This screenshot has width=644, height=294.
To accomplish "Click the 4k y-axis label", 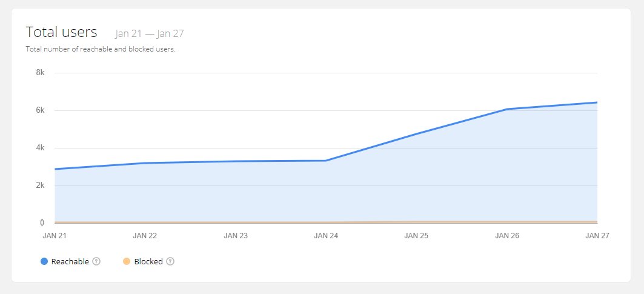I will (41, 148).
